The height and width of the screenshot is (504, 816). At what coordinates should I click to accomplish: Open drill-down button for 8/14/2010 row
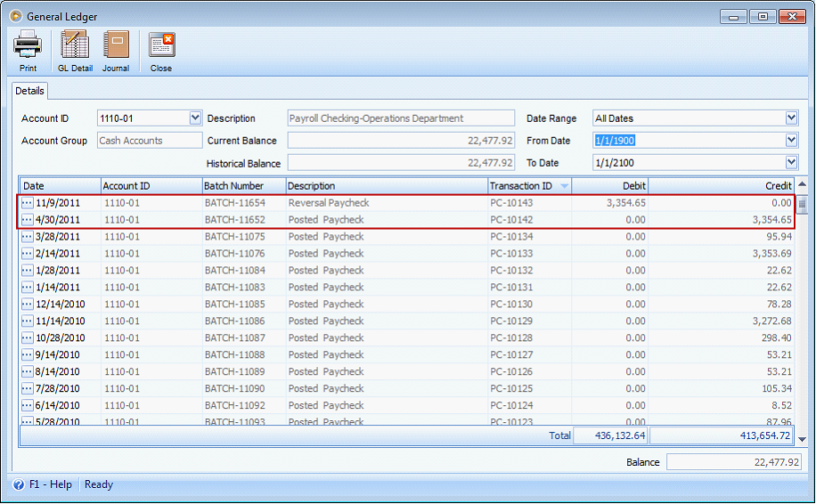27,372
